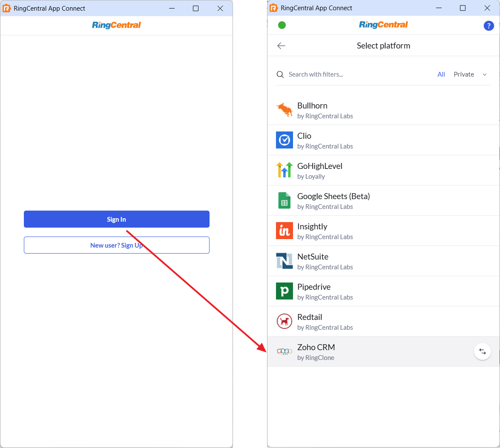Open help via the blue question mark icon

click(x=489, y=26)
